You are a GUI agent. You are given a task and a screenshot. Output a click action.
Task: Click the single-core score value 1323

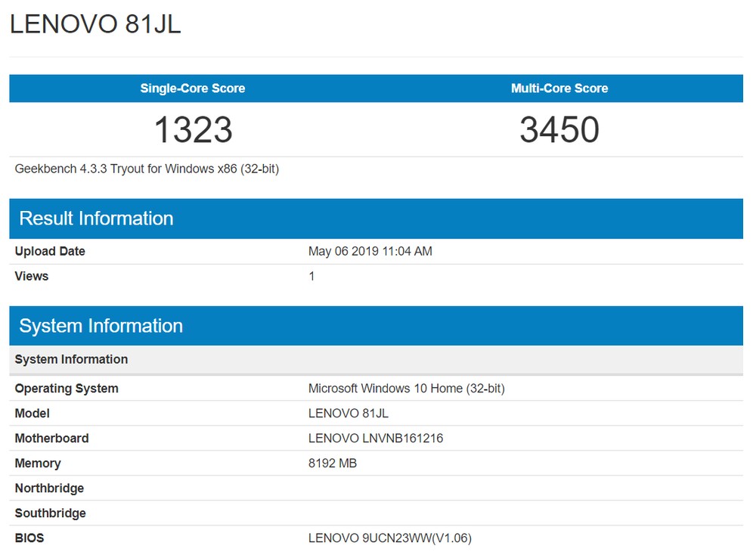[193, 130]
